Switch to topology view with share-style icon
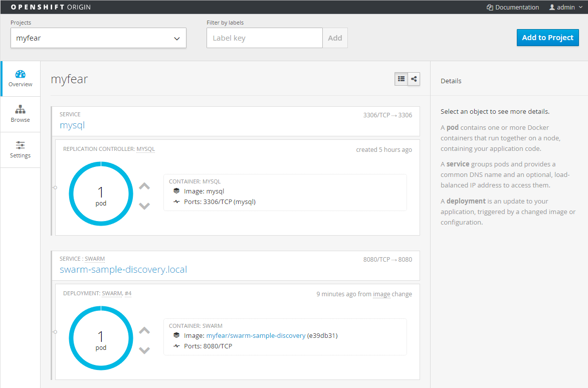The image size is (588, 388). point(414,79)
